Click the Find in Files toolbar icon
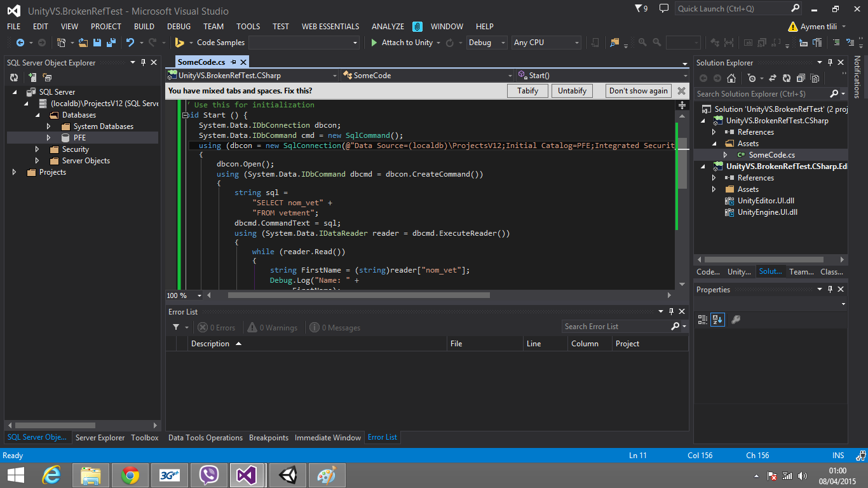 click(614, 43)
